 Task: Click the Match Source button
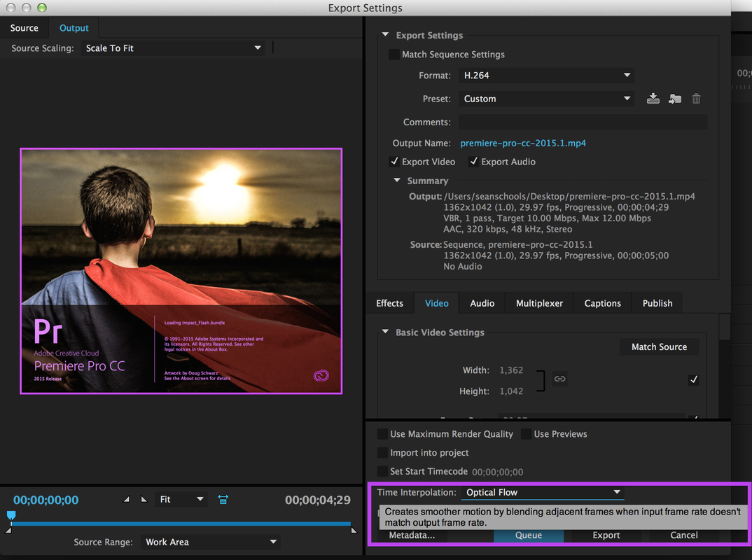(659, 346)
